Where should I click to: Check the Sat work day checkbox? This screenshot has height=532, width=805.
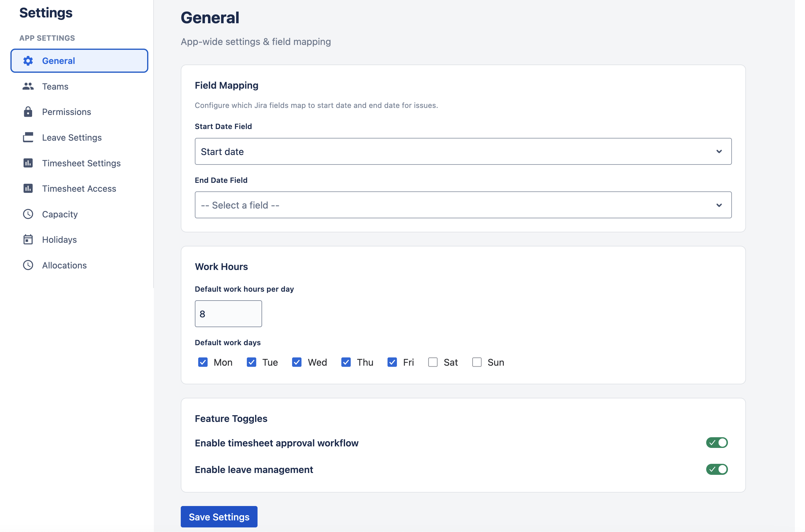coord(433,362)
